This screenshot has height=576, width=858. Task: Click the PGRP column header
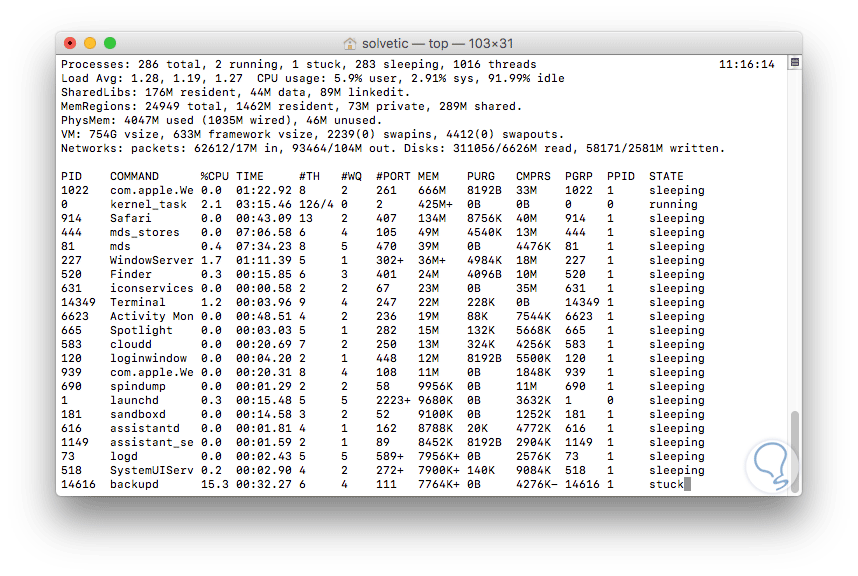click(579, 176)
